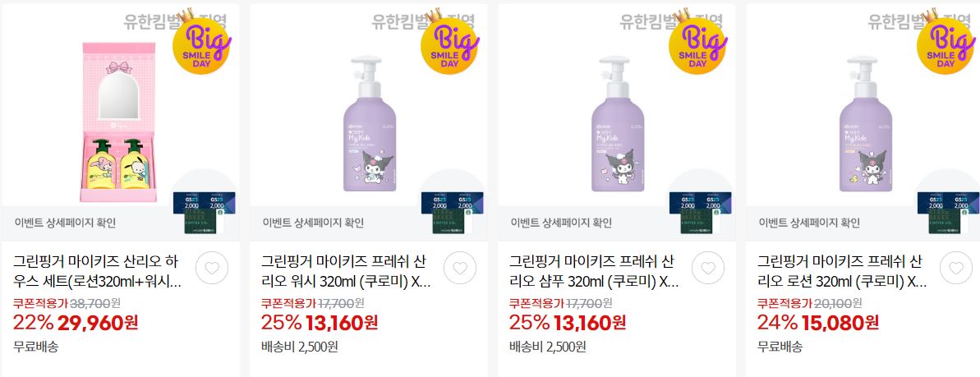The image size is (980, 377).
Task: Open 산리오 샴푸 320ml product title
Action: [594, 271]
